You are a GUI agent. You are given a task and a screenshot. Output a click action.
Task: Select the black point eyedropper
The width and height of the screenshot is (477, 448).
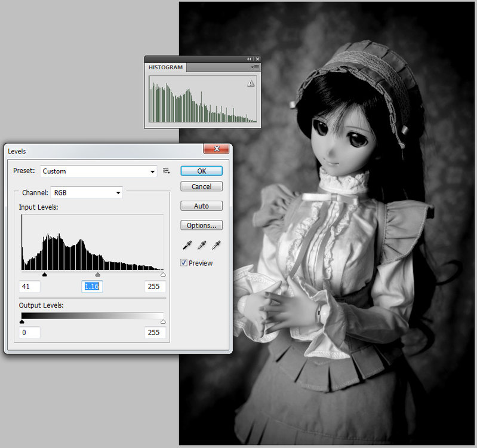click(x=186, y=245)
